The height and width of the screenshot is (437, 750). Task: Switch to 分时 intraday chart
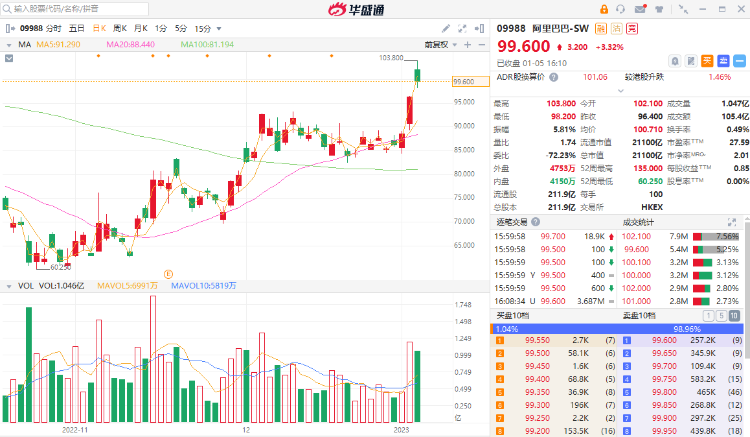coord(54,29)
